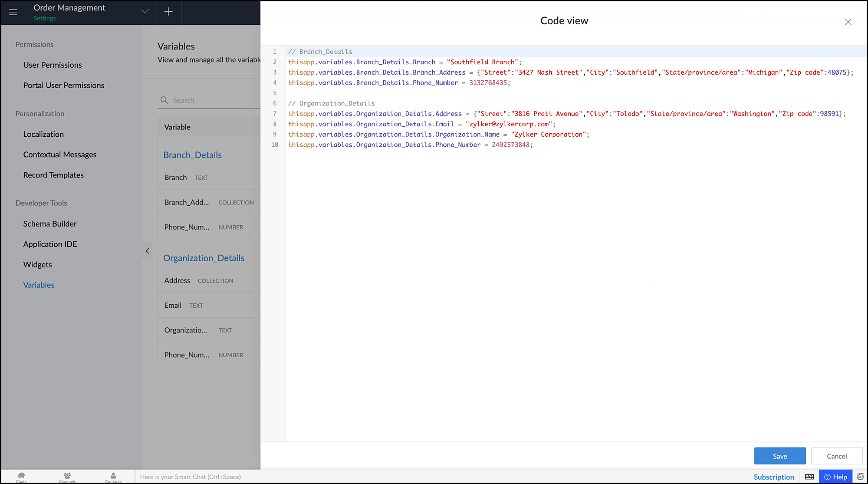Click the chat window icon at bottom-right corner
Image resolution: width=868 pixels, height=484 pixels.
tap(860, 477)
